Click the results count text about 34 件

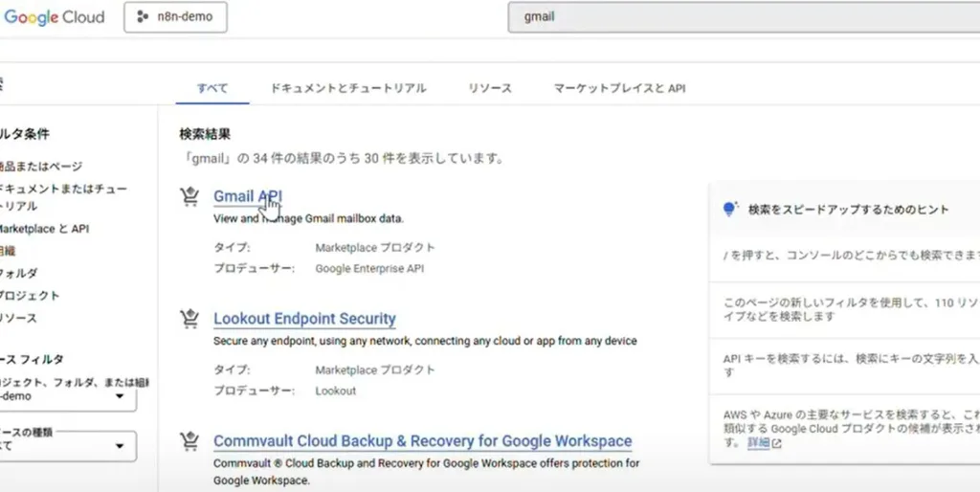pos(342,159)
